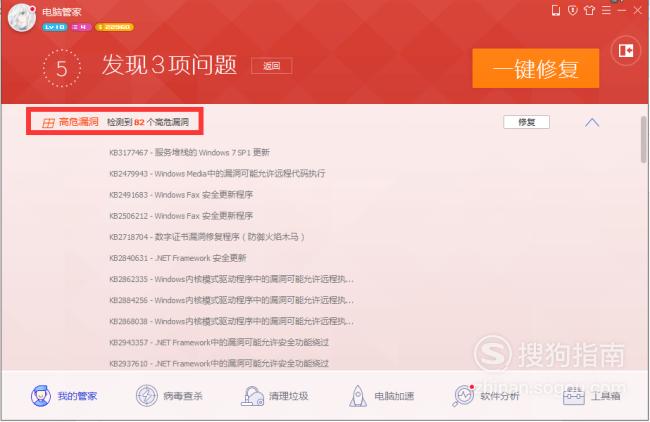The image size is (650, 422).
Task: Click the side panel toggle circle icon
Action: 626,51
